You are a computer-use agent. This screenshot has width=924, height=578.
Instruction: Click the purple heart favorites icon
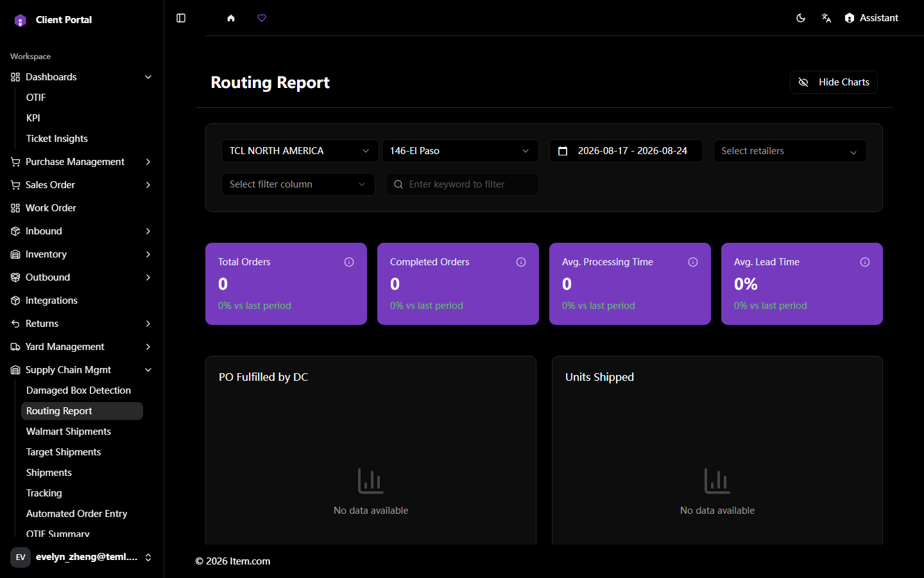click(262, 18)
